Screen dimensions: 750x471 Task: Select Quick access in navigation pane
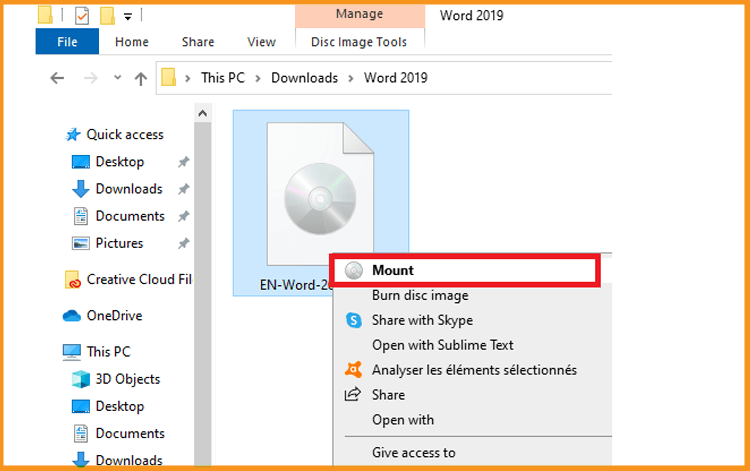(x=125, y=135)
